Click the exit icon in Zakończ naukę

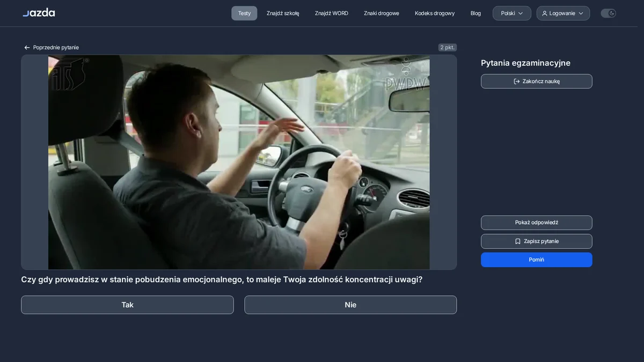(517, 82)
